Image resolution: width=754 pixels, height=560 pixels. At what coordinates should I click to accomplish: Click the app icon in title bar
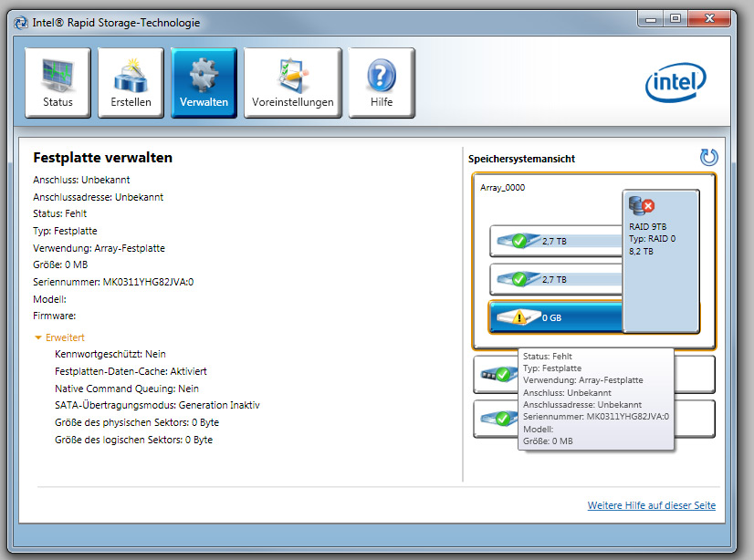click(21, 23)
